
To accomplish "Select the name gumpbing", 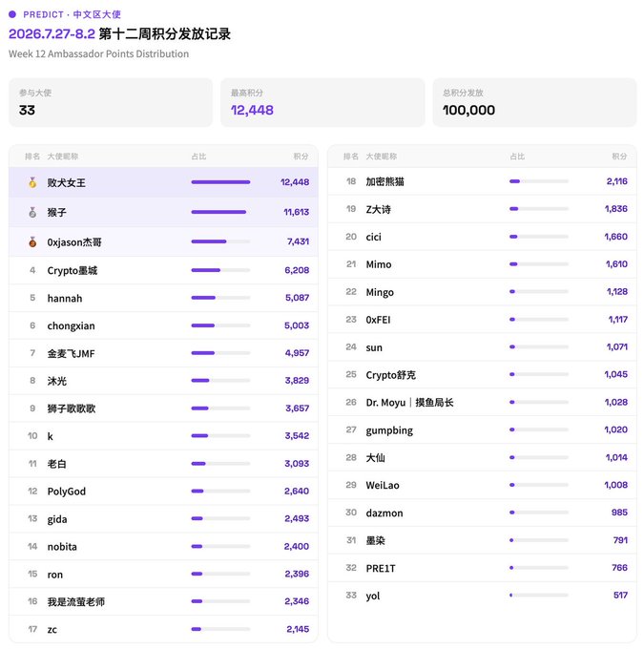I will point(389,430).
